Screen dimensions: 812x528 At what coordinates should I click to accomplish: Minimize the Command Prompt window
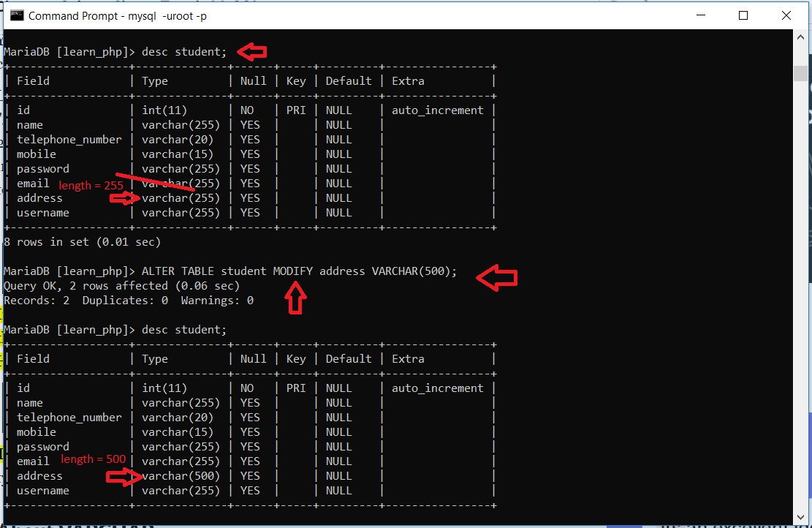[700, 15]
